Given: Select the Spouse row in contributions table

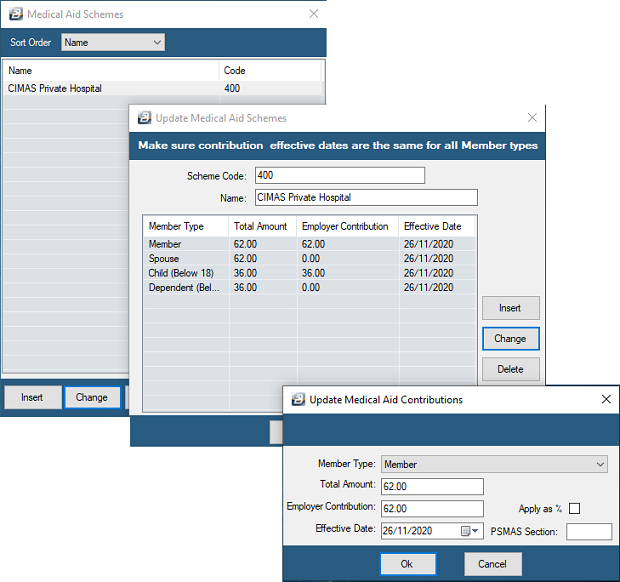Looking at the screenshot, I should coord(309,259).
